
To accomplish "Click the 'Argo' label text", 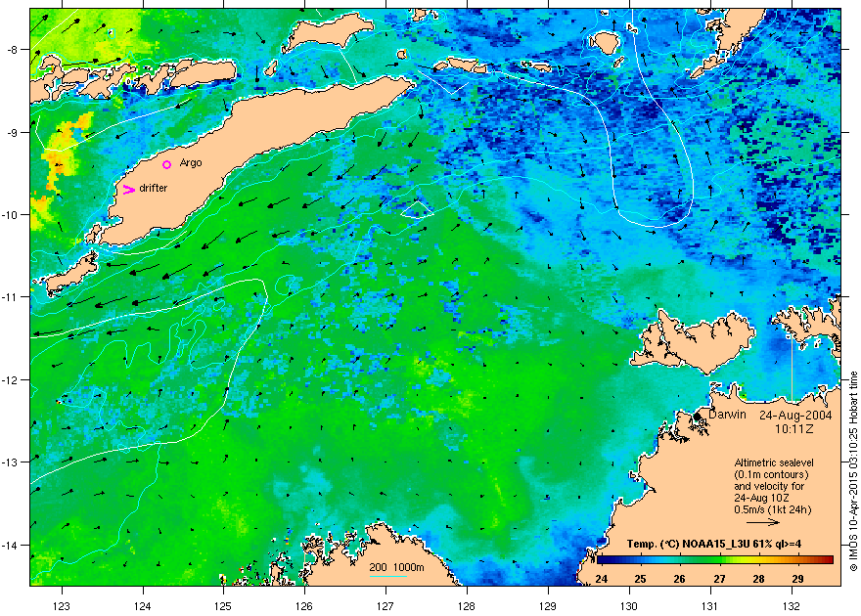I will pyautogui.click(x=191, y=163).
